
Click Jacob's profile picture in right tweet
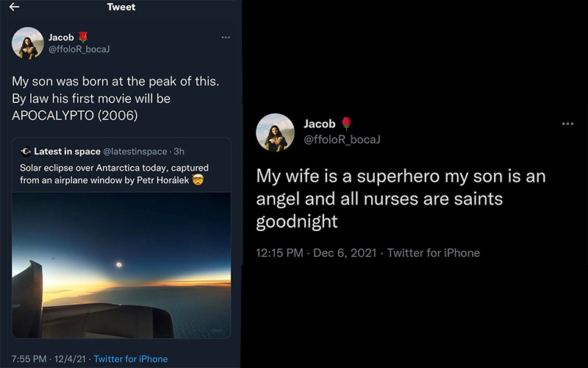(275, 132)
